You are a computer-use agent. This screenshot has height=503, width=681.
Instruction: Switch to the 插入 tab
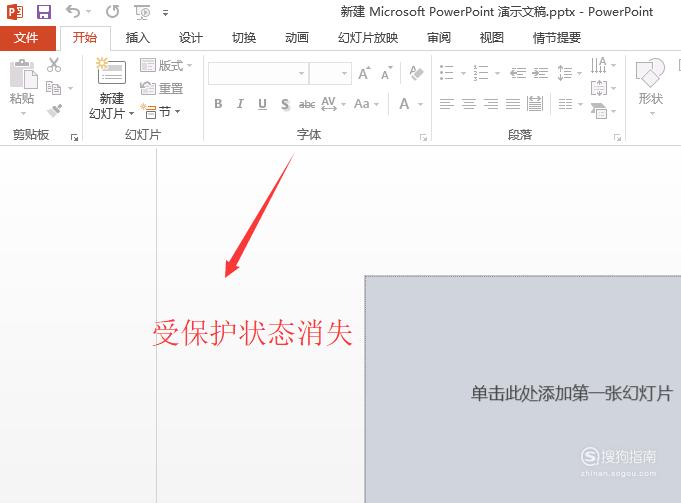[138, 38]
